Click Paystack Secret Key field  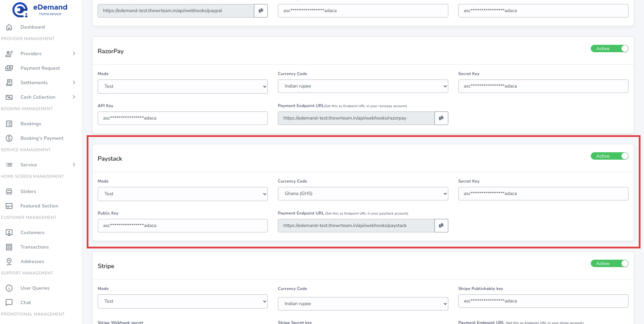point(543,194)
